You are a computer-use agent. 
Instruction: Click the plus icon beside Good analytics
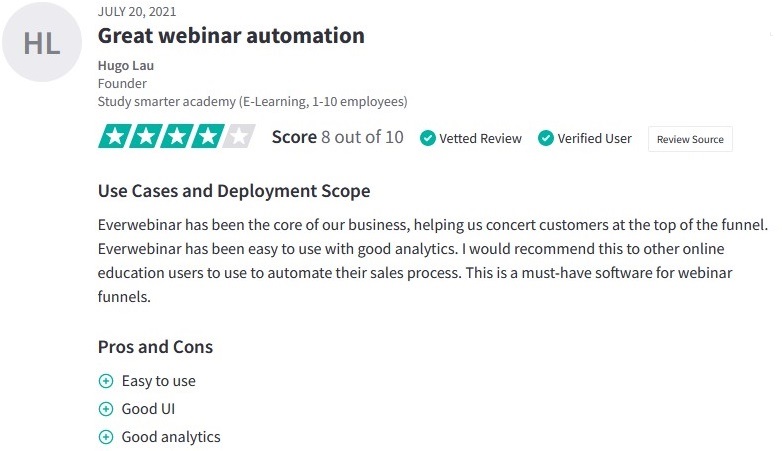(x=106, y=437)
